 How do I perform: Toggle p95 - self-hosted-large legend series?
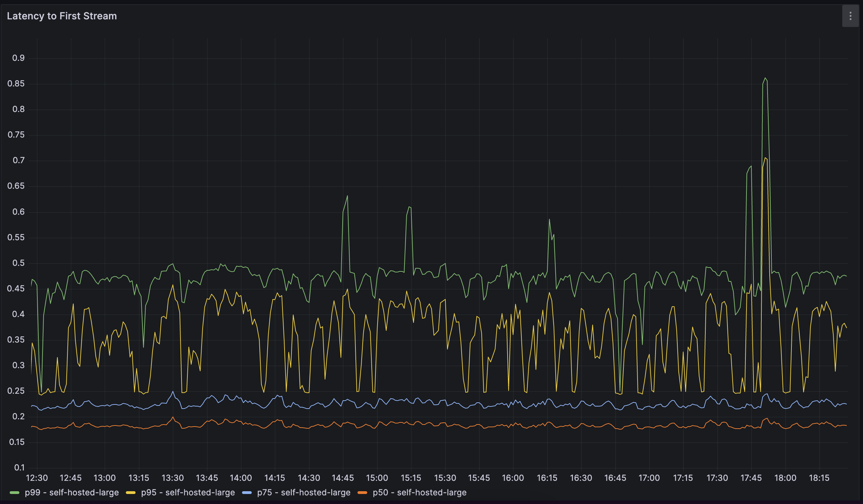pyautogui.click(x=188, y=492)
